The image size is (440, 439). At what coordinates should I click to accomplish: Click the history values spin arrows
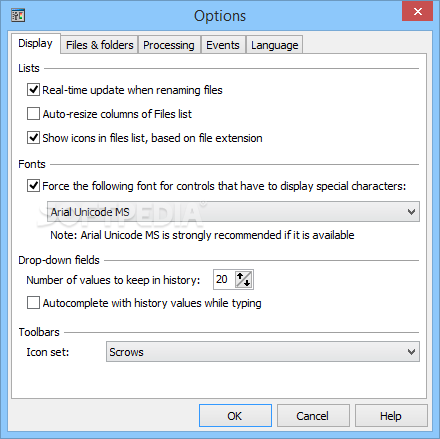click(243, 279)
